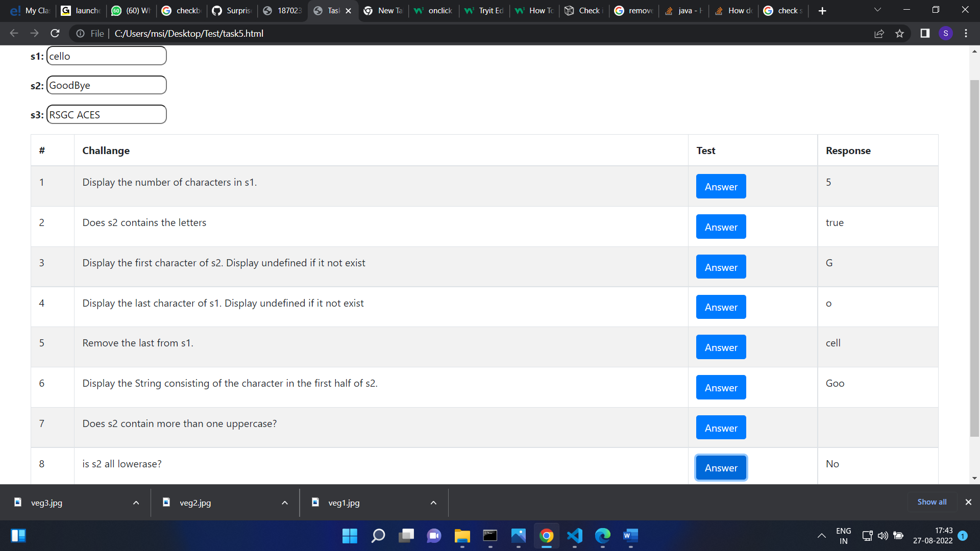
Task: Open the Task View icon in the taskbar
Action: click(x=406, y=536)
